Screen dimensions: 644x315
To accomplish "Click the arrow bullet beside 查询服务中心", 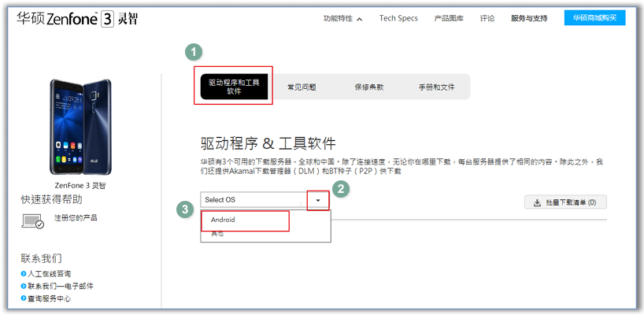I will 24,298.
